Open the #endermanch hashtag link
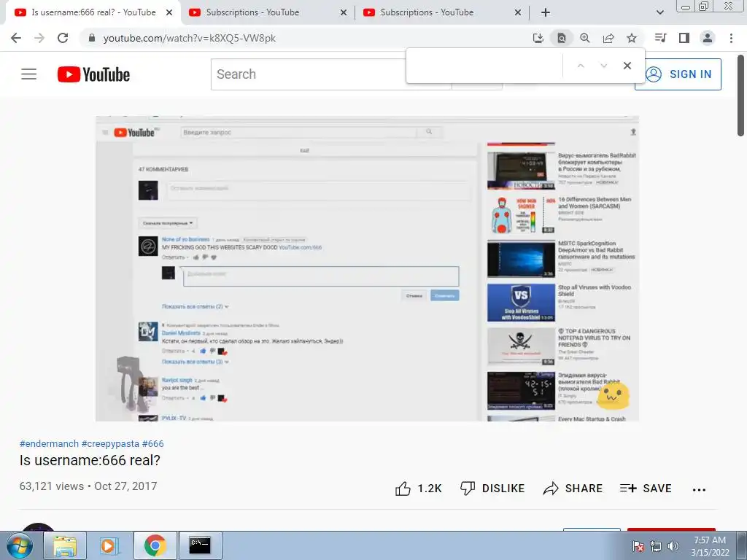 (x=49, y=444)
